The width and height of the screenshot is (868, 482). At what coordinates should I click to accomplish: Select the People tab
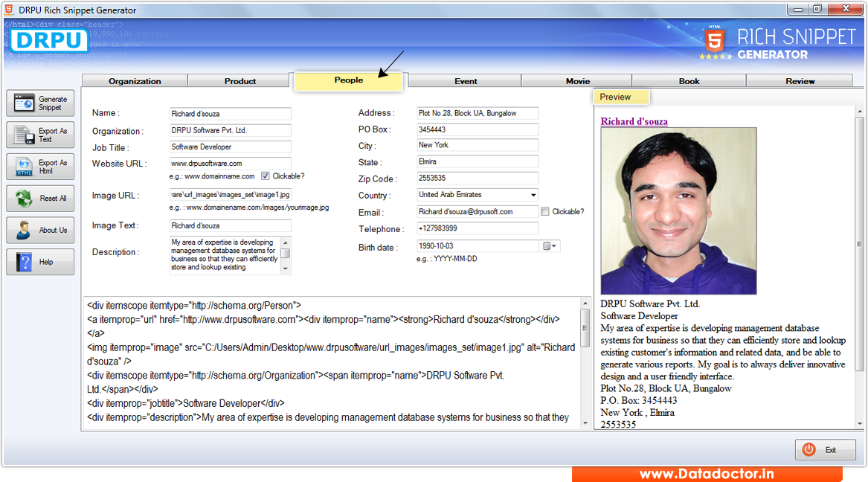349,80
